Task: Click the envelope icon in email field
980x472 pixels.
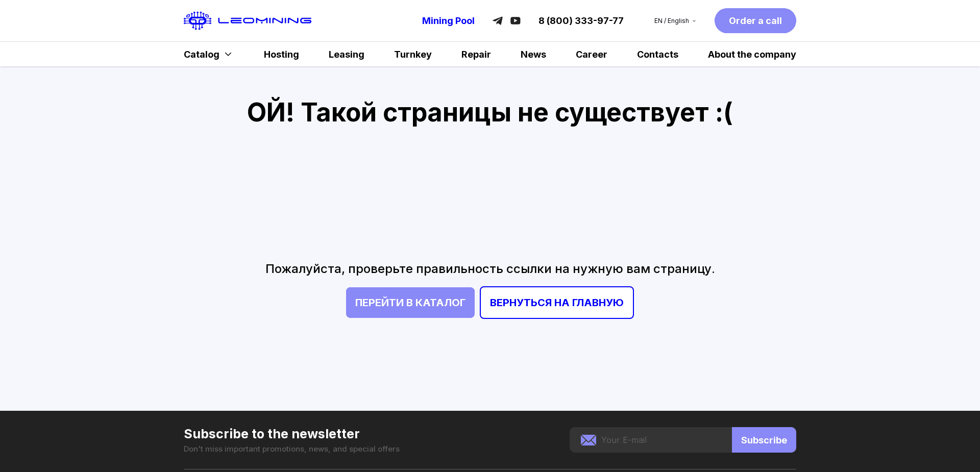Action: tap(588, 440)
